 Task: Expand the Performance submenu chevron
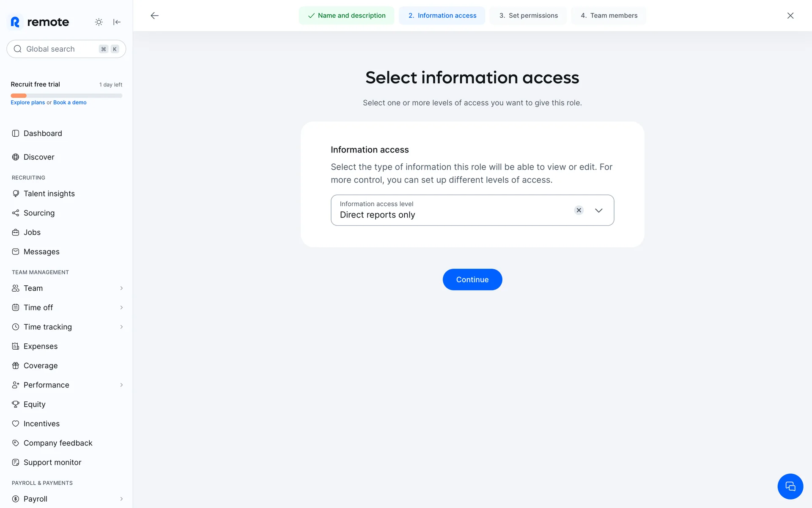121,385
